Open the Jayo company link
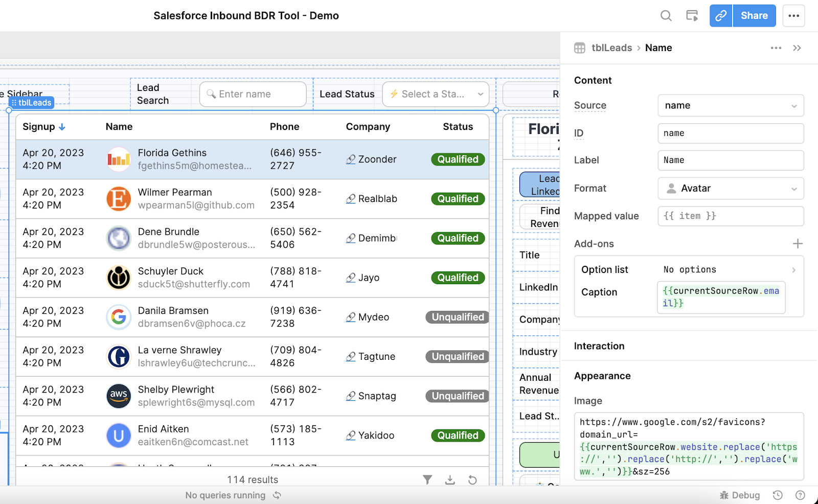This screenshot has height=504, width=818. coord(363,278)
